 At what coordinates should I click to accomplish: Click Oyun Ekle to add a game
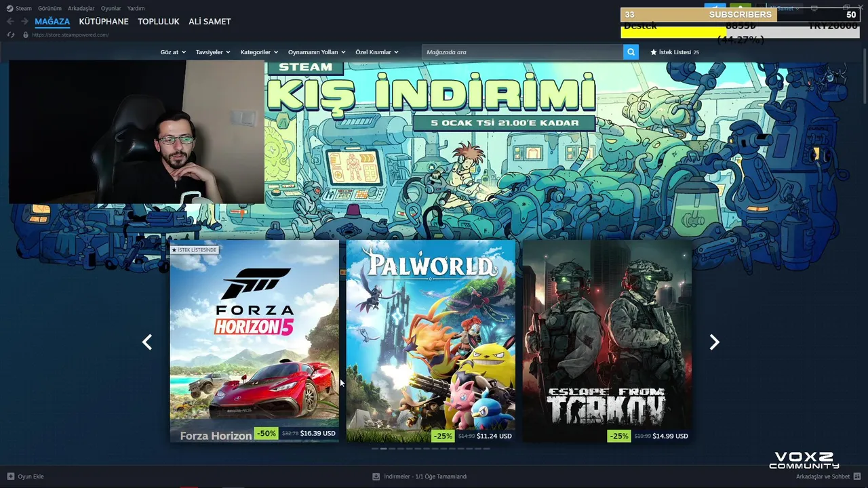pos(31,476)
